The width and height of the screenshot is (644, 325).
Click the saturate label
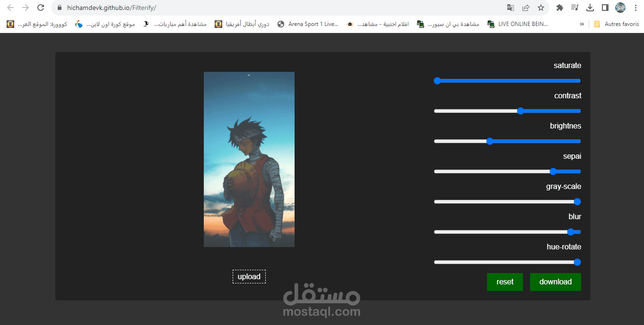[567, 66]
